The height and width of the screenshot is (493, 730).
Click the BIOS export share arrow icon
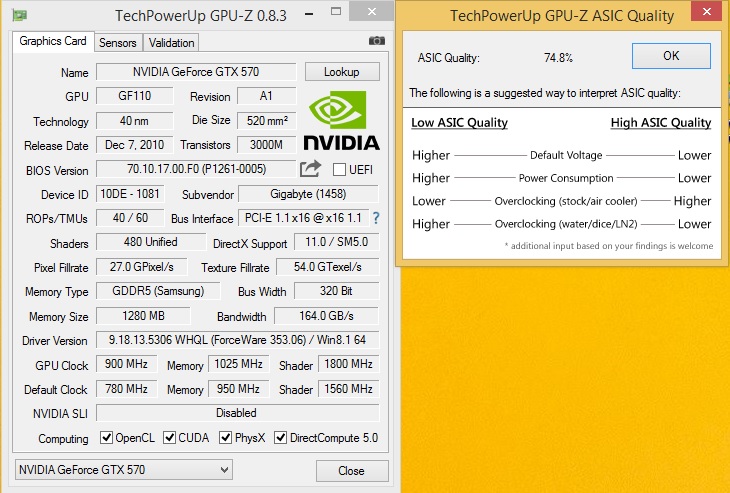311,169
